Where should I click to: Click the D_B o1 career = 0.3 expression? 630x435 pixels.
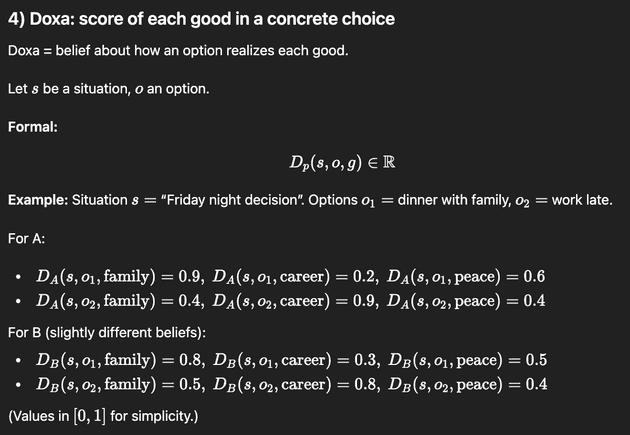click(x=297, y=360)
